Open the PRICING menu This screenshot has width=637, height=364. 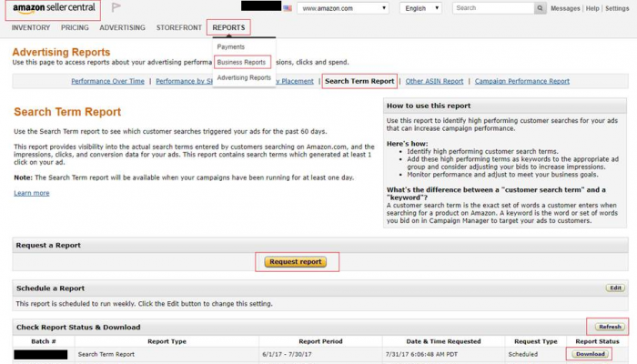click(75, 27)
